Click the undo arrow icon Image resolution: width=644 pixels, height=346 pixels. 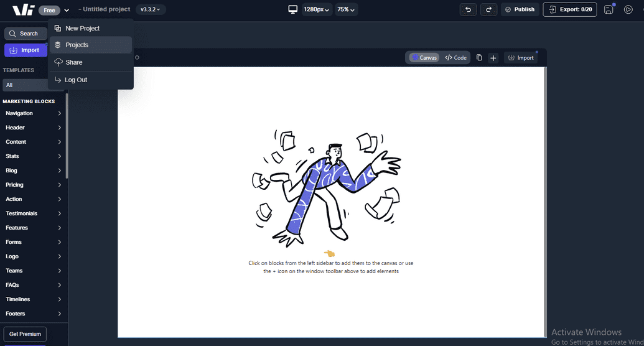point(468,9)
